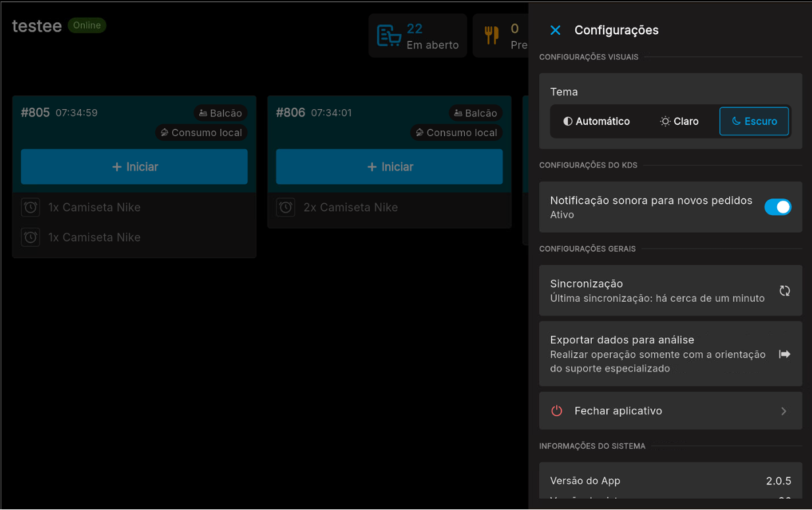Click Exportar dados para análise
812x510 pixels.
pos(671,354)
